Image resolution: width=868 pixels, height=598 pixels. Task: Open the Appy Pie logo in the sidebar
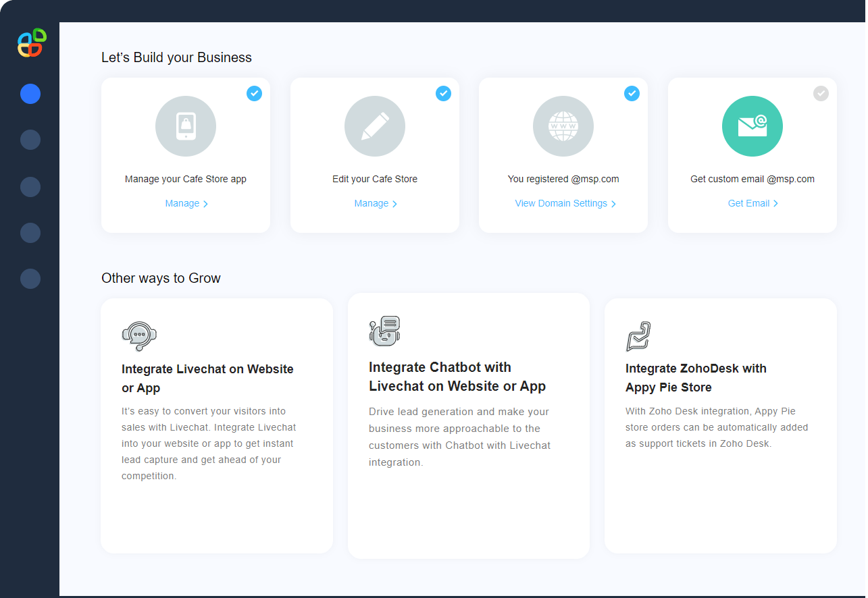30,43
